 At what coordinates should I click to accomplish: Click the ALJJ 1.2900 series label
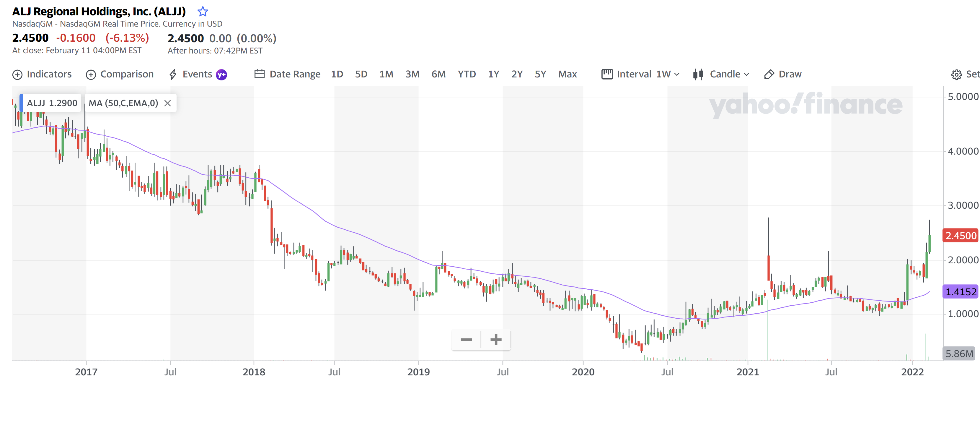52,103
